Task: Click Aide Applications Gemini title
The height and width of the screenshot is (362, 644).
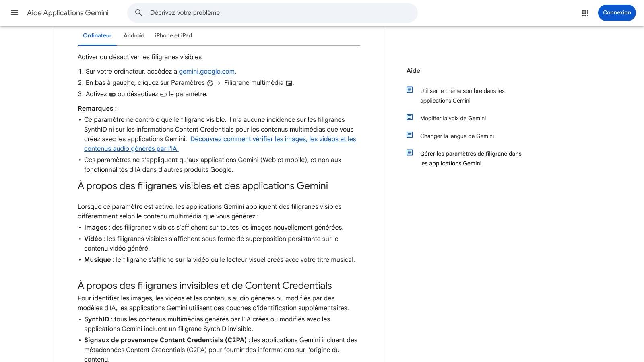Action: [x=68, y=13]
